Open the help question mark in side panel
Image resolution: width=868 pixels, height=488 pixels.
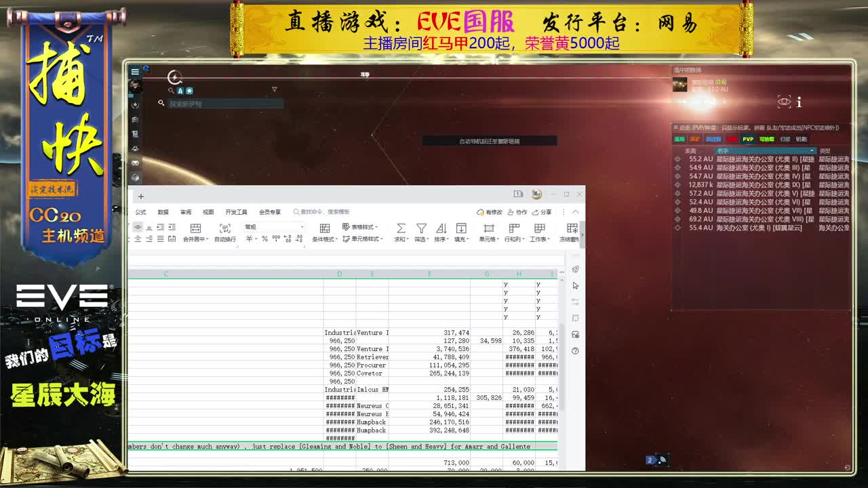coord(576,351)
